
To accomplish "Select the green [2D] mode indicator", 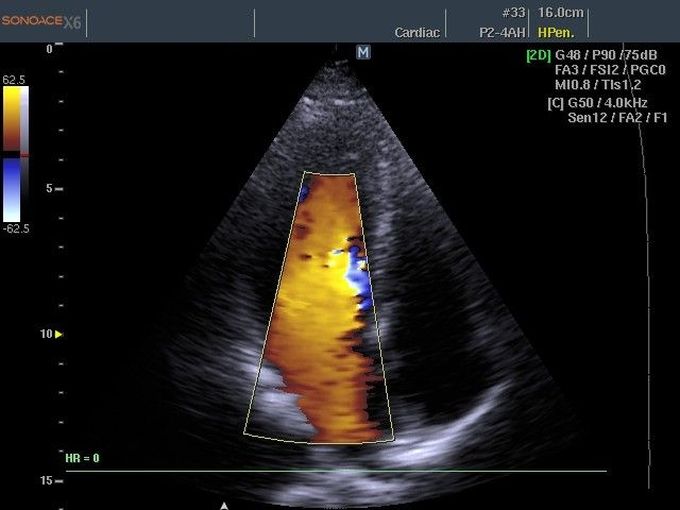I will tap(539, 55).
